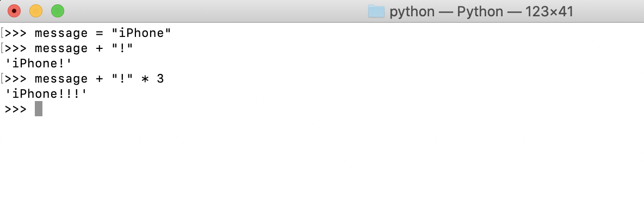Minimize the window with yellow button

tap(36, 11)
